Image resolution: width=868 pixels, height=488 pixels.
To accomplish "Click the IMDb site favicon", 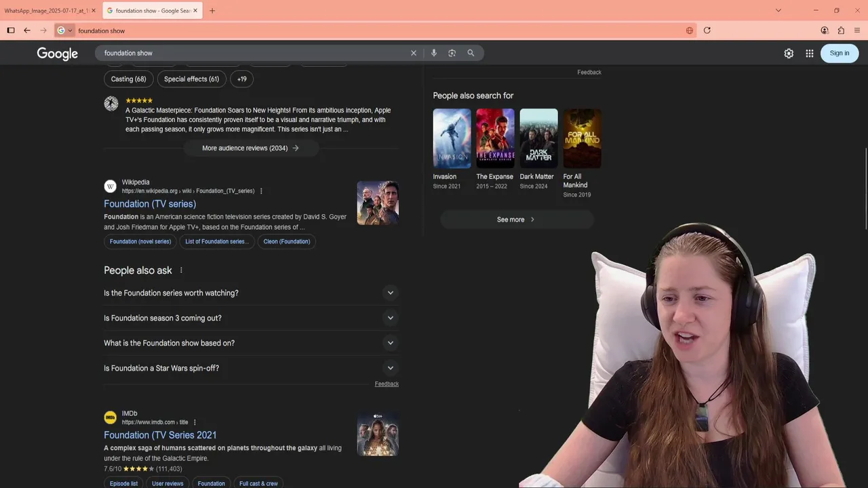I will (x=111, y=418).
